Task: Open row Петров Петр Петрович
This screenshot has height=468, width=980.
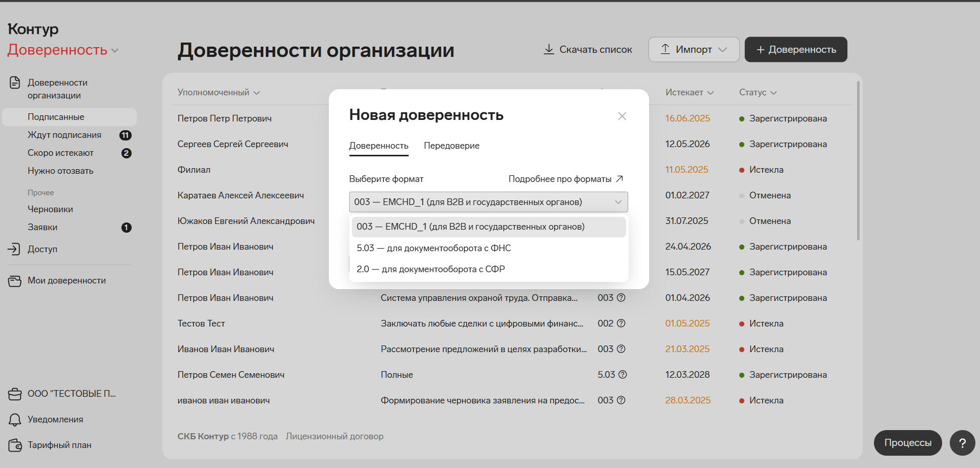Action: click(224, 118)
